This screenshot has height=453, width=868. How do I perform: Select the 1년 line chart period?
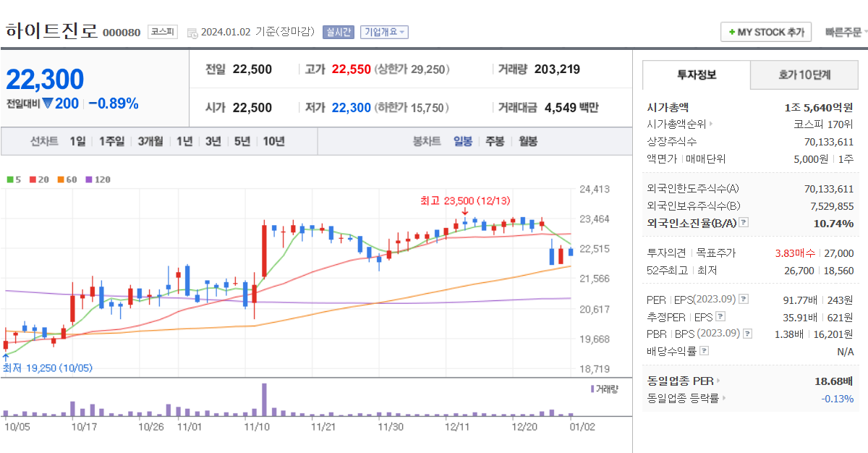[184, 141]
